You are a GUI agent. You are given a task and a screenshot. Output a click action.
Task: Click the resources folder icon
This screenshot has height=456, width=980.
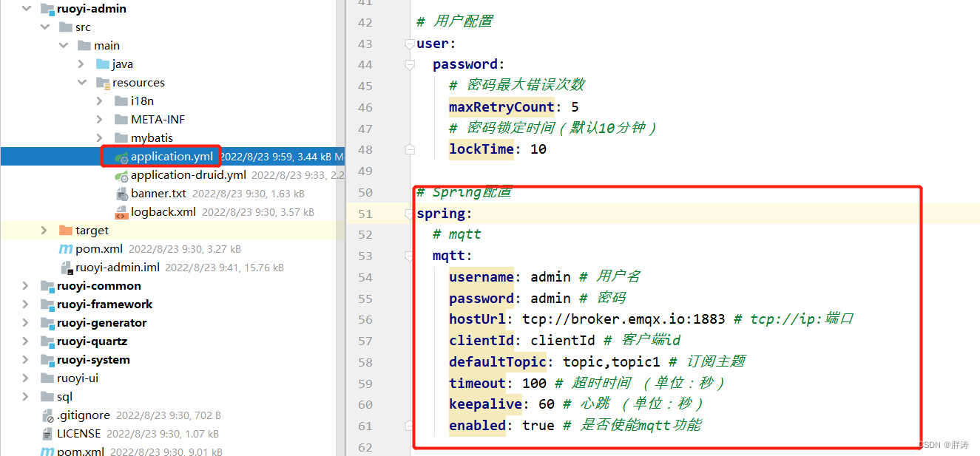click(104, 82)
